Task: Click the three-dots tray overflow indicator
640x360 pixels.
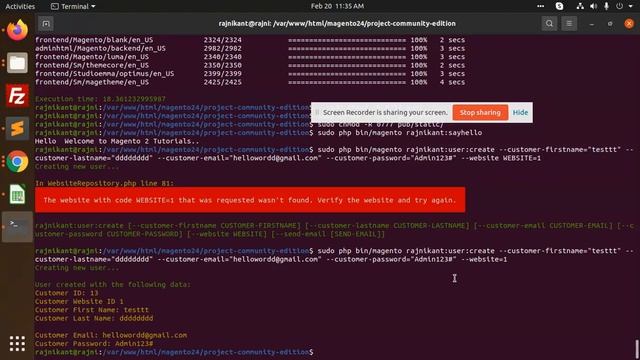Action: pos(540,6)
